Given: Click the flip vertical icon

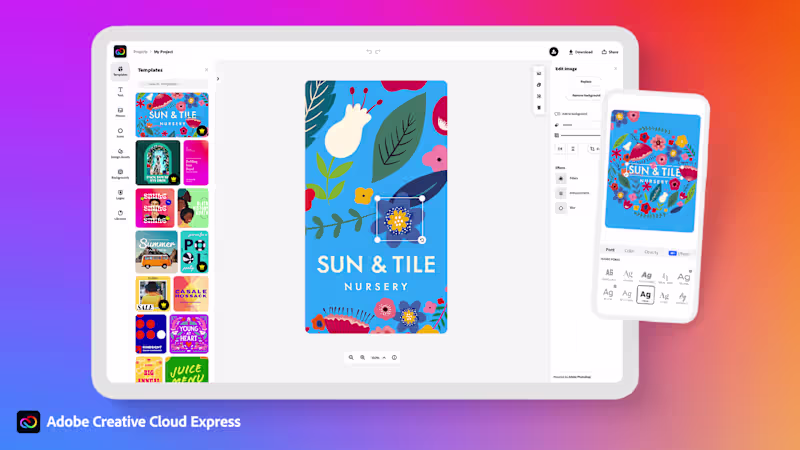Looking at the screenshot, I should coord(573,148).
